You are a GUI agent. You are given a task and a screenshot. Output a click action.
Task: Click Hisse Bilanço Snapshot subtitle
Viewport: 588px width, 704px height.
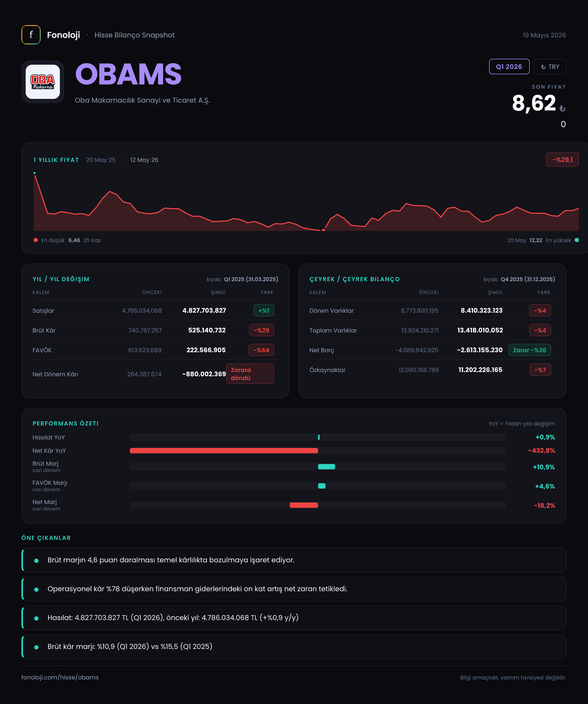(x=134, y=35)
